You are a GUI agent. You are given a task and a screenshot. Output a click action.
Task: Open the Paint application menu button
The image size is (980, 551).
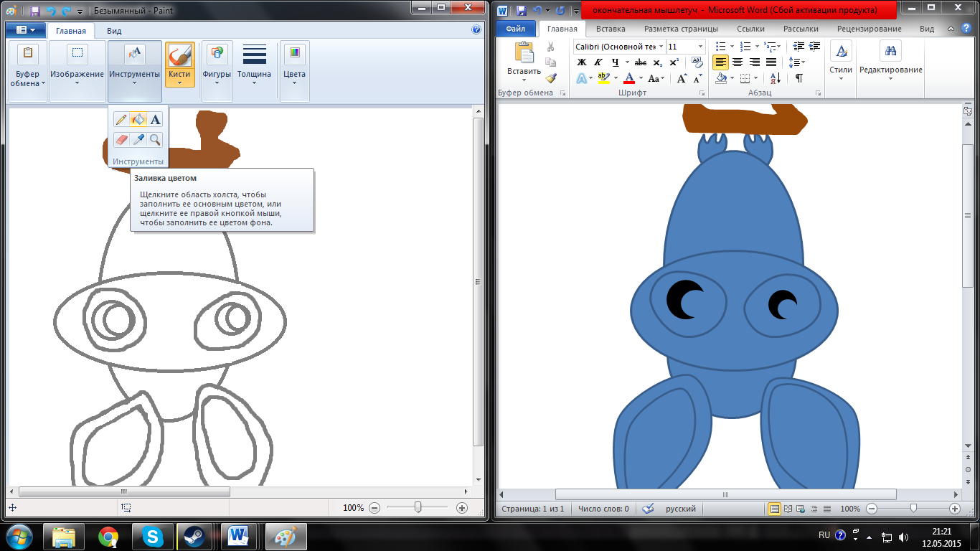(25, 30)
